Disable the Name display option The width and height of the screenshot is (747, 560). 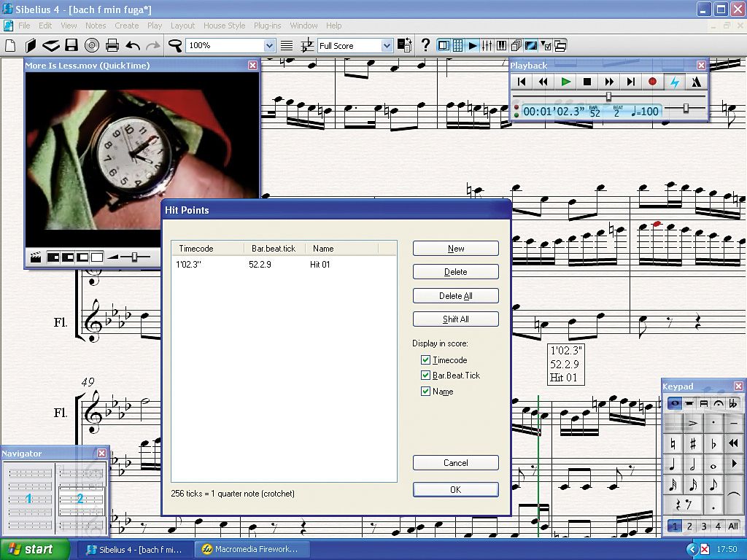pyautogui.click(x=425, y=392)
